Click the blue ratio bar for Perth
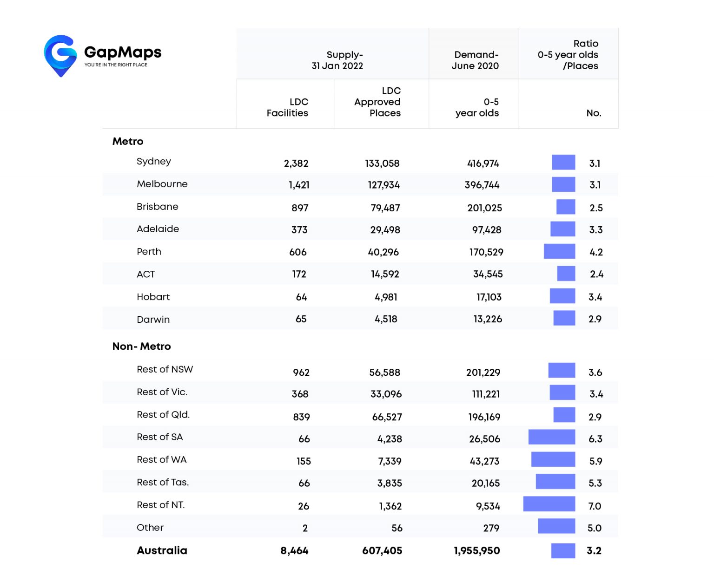The image size is (714, 588). pos(560,252)
